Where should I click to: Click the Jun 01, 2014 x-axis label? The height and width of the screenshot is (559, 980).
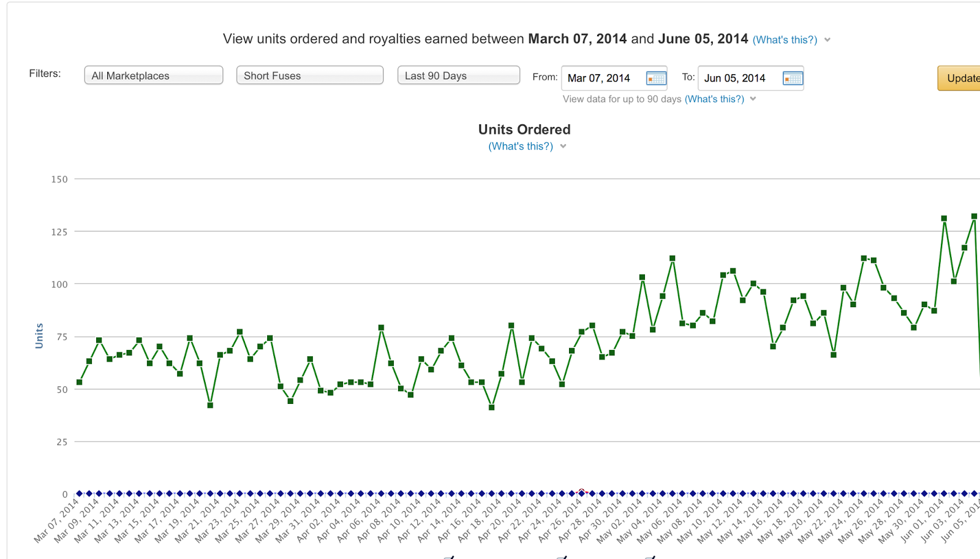[x=923, y=520]
